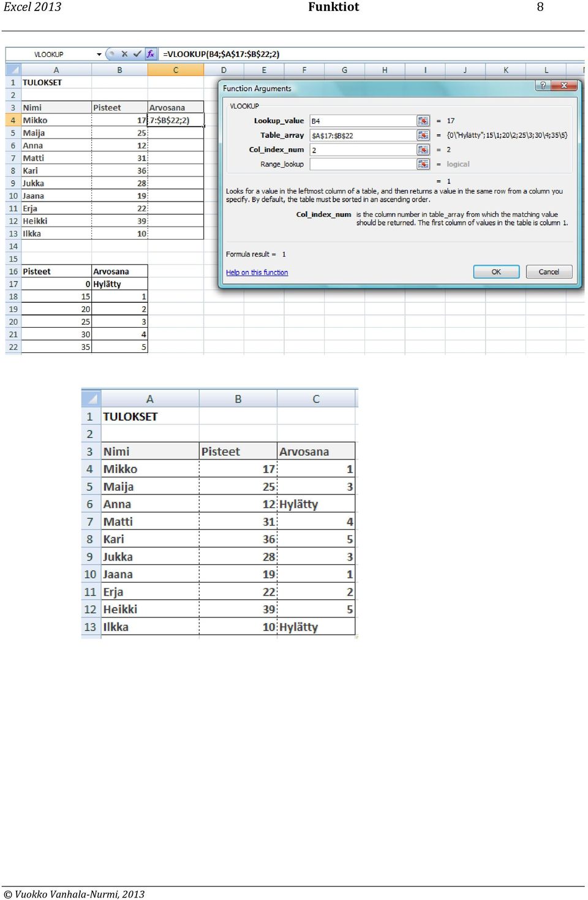Viewport: 588px width, 900px height.
Task: Click the 'Formula result = 1' text
Action: point(256,254)
